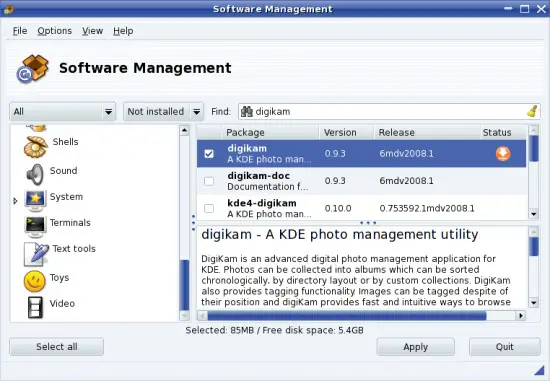
Task: Open the Video film strip icon
Action: coord(35,307)
